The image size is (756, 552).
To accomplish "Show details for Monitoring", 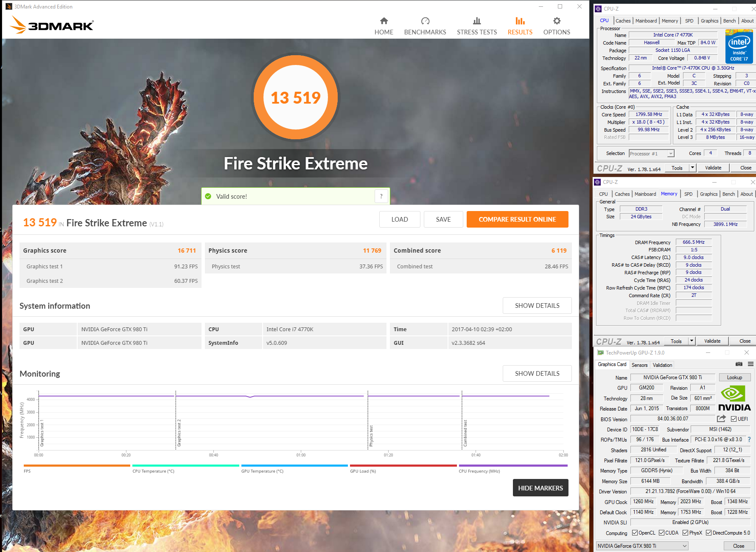I will [537, 373].
